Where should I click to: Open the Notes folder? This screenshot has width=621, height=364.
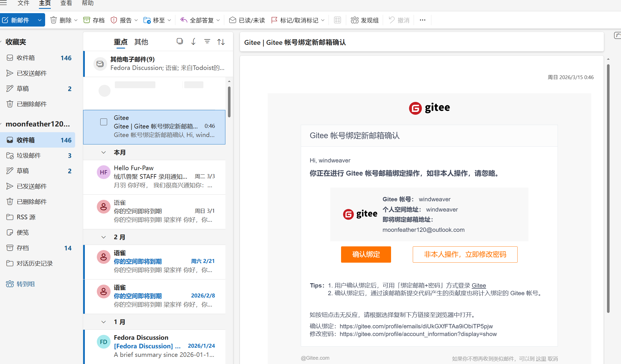click(37, 233)
